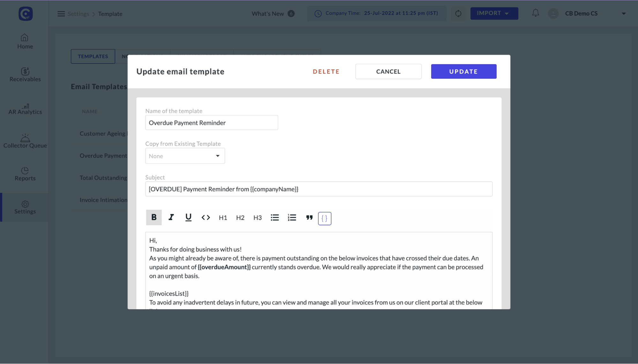Screen dimensions: 638x364
Task: Open the CB Demo CS account dropdown
Action: tap(582, 13)
